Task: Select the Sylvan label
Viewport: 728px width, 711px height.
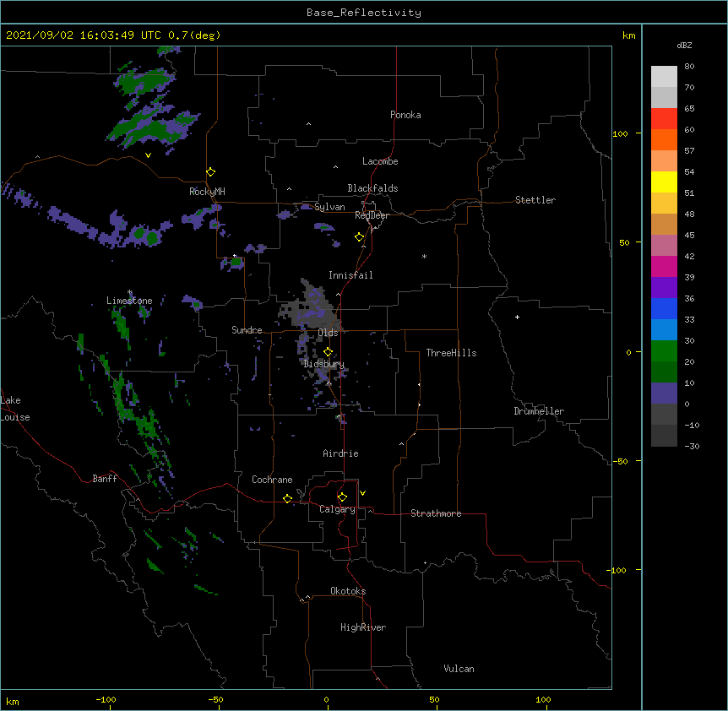Action: coord(329,207)
